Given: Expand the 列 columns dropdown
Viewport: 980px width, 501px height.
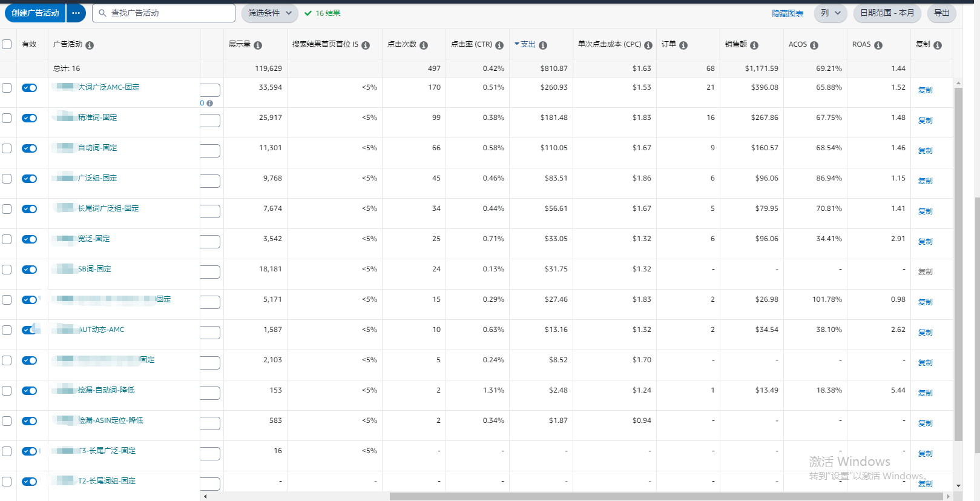Looking at the screenshot, I should [830, 13].
